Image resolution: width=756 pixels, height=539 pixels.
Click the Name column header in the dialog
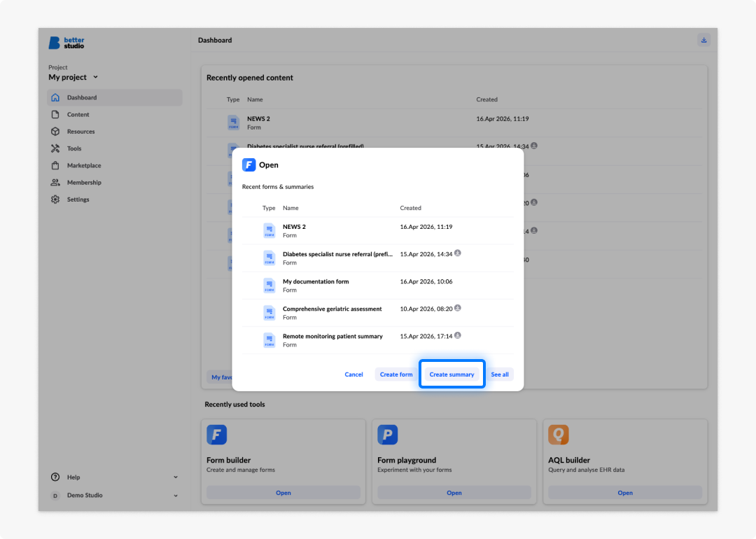pos(290,208)
